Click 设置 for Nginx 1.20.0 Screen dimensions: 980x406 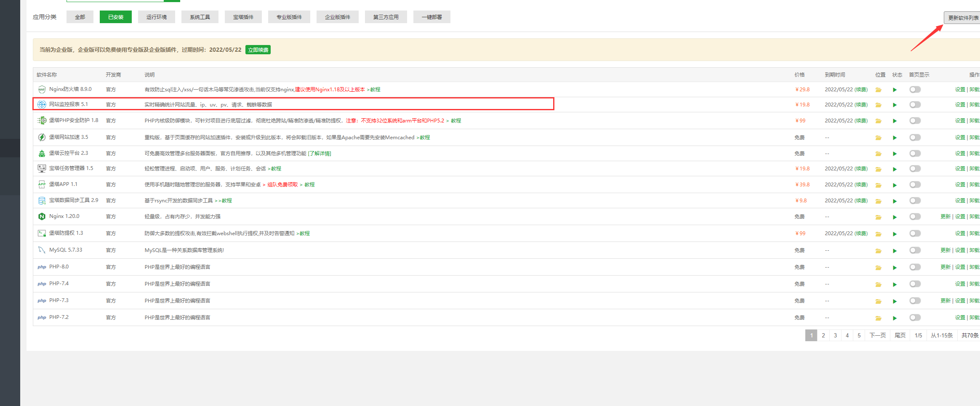pos(960,216)
